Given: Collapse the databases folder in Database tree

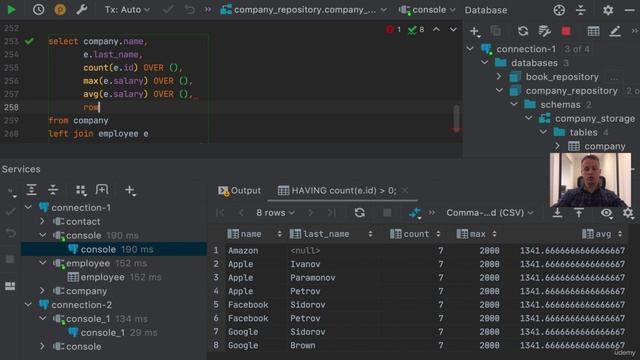Looking at the screenshot, I should point(484,63).
